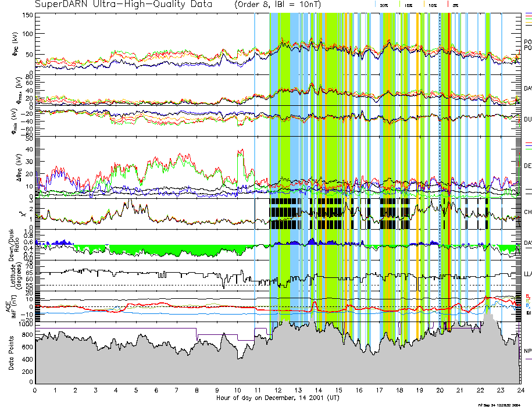Click the NP legend label beside Data Points panel

(x=527, y=351)
